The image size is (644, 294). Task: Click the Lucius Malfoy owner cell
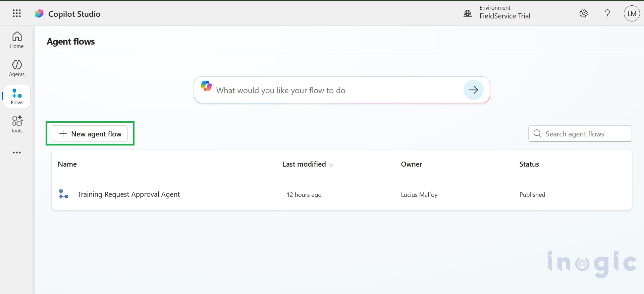pos(419,195)
